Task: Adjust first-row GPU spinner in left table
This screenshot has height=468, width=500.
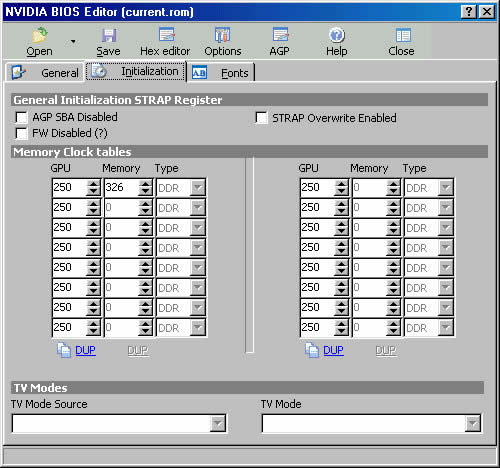Action: [x=93, y=188]
